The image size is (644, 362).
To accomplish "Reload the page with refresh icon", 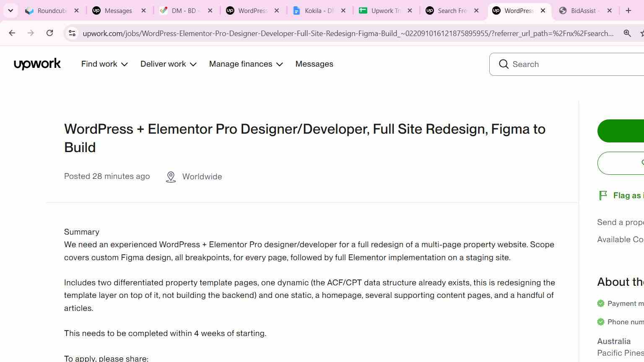I will [49, 33].
